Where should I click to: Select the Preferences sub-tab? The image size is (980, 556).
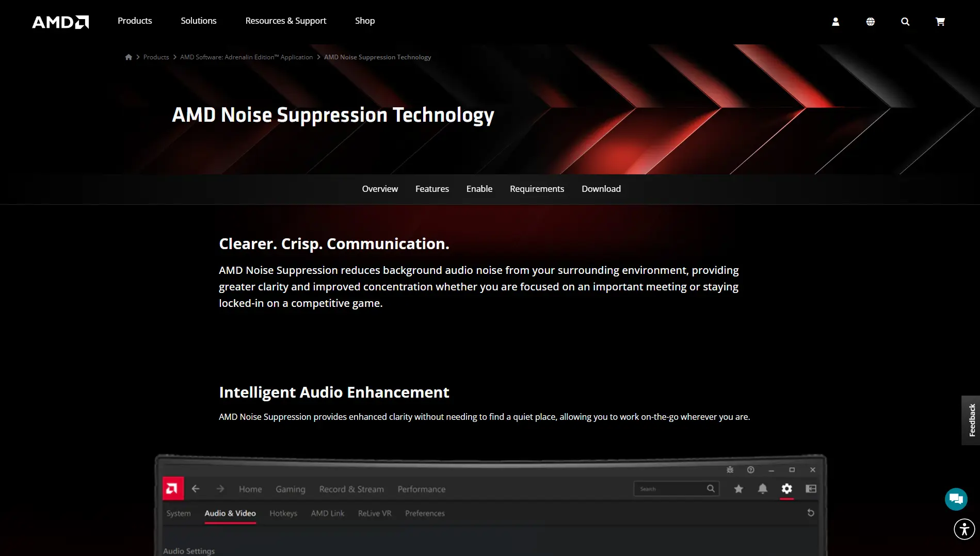point(425,513)
